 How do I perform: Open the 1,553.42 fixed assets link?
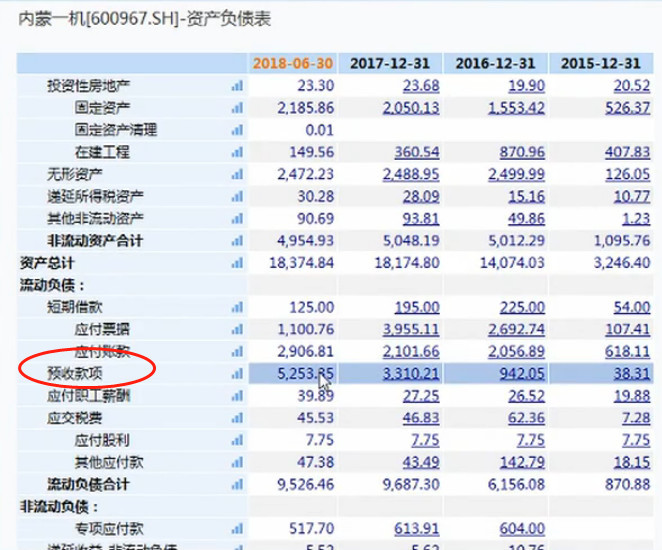click(x=516, y=108)
